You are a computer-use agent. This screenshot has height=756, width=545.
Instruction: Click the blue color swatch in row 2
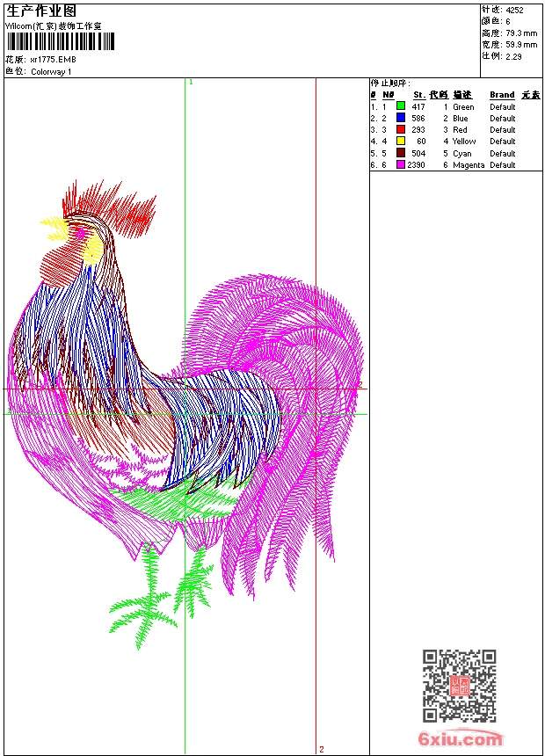(x=400, y=117)
